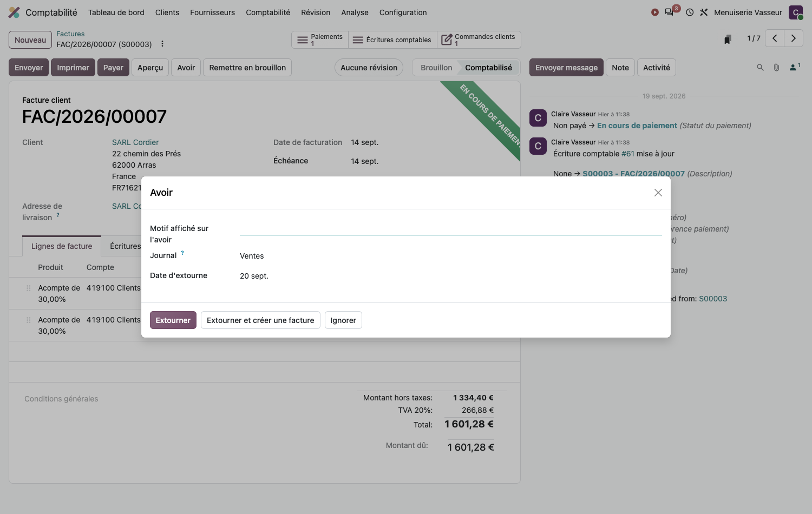The height and width of the screenshot is (514, 812).
Task: Open the Configuration menu
Action: [x=403, y=12]
